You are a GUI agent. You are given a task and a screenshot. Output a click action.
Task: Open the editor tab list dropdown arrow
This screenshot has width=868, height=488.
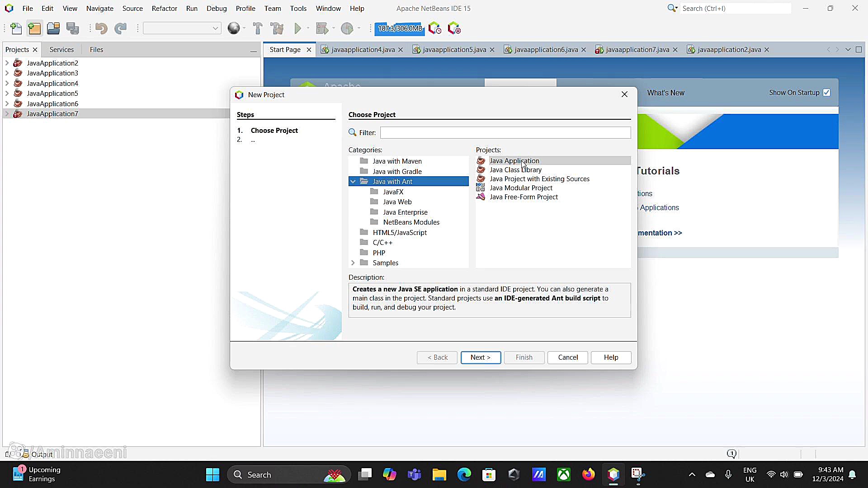click(848, 50)
